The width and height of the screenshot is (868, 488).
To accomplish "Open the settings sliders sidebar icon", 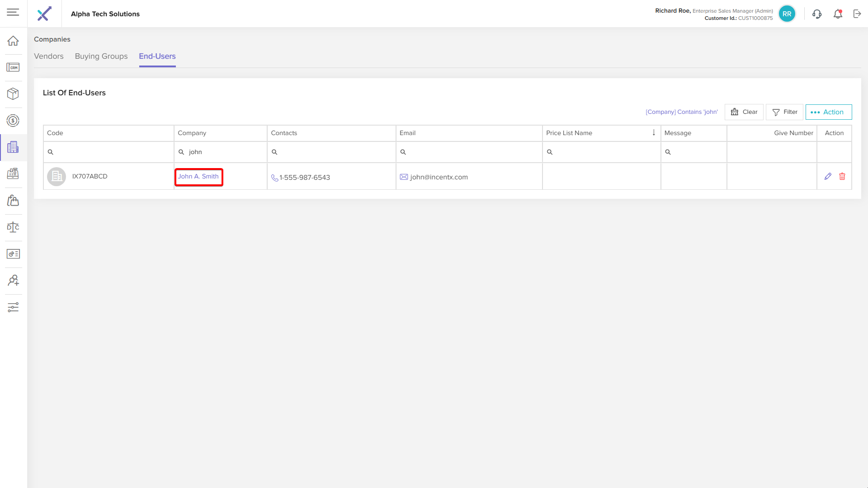I will (x=13, y=307).
